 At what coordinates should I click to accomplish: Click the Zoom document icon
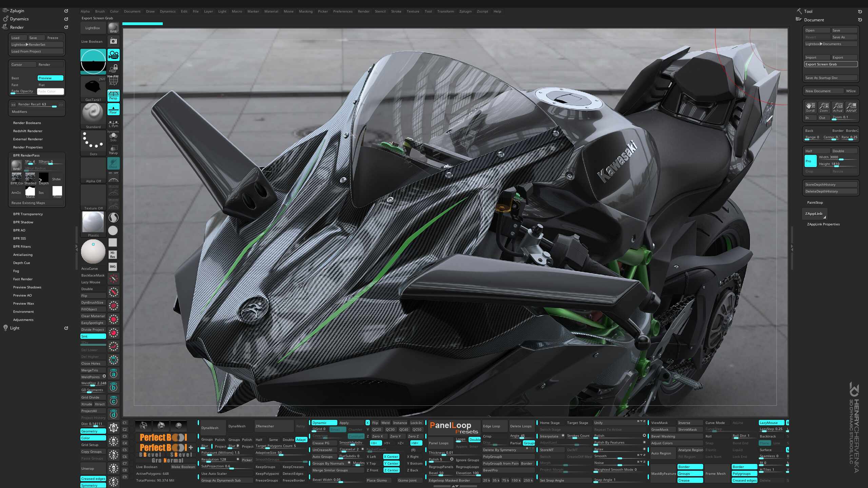point(824,107)
